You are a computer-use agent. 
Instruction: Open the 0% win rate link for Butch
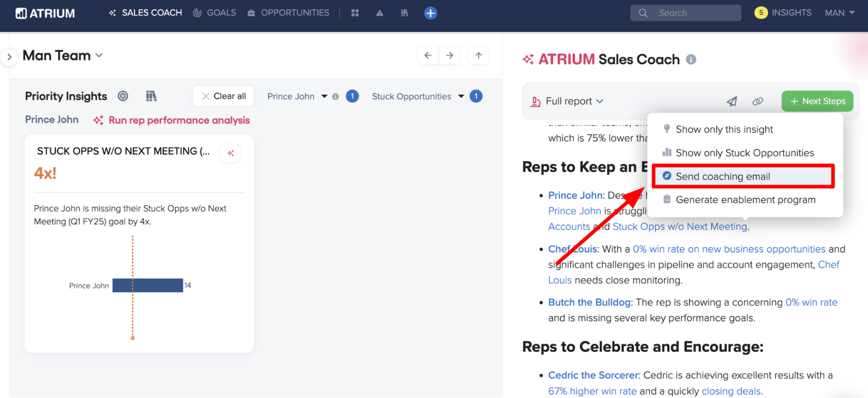pyautogui.click(x=811, y=303)
